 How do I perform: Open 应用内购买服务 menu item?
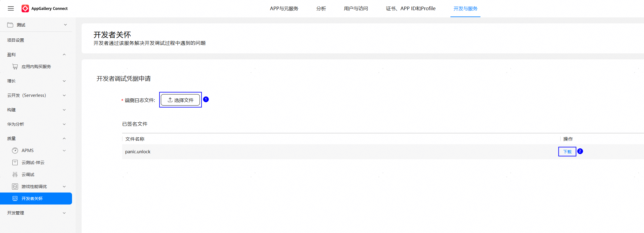pyautogui.click(x=36, y=67)
